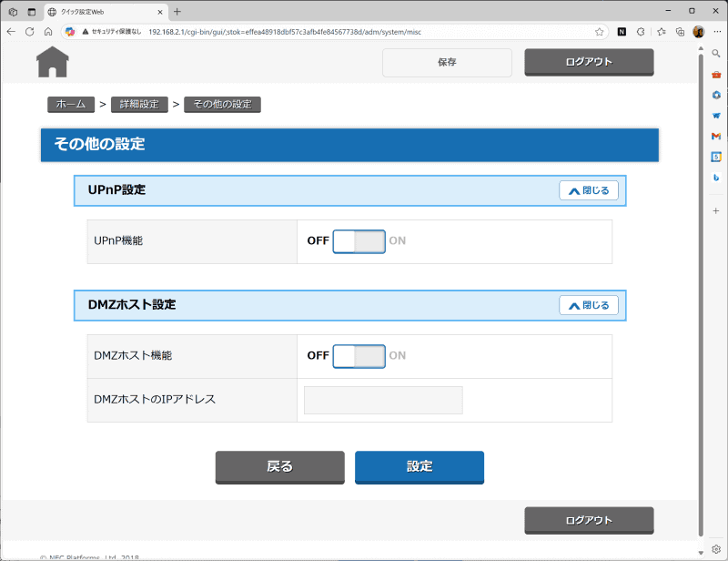Click the DMZホストのIPアドレス input field
The height and width of the screenshot is (561, 728).
382,400
